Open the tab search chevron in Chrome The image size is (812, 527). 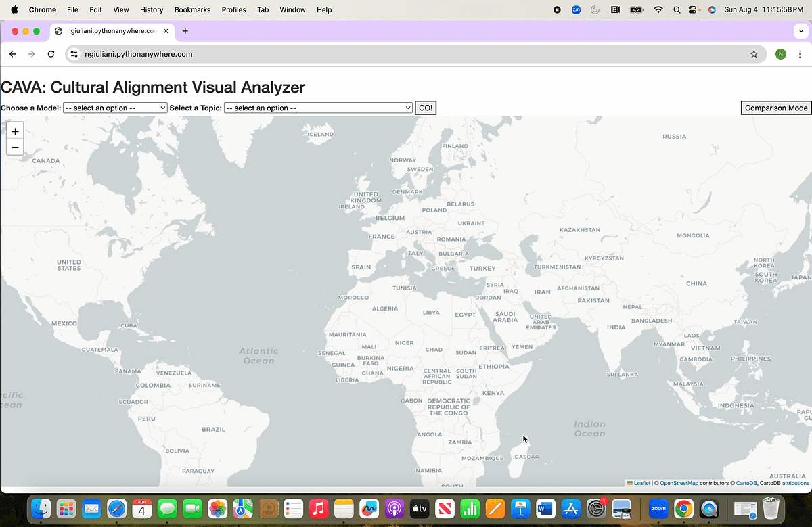click(801, 31)
